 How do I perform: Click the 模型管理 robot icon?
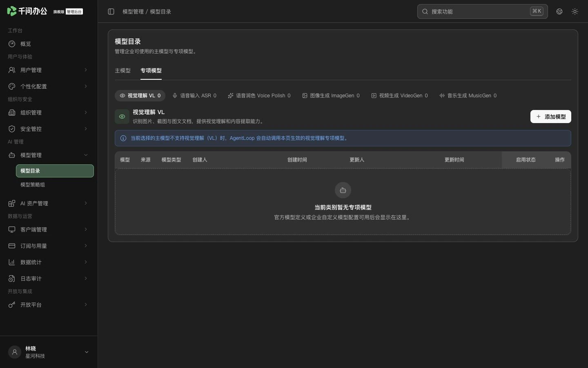[12, 155]
